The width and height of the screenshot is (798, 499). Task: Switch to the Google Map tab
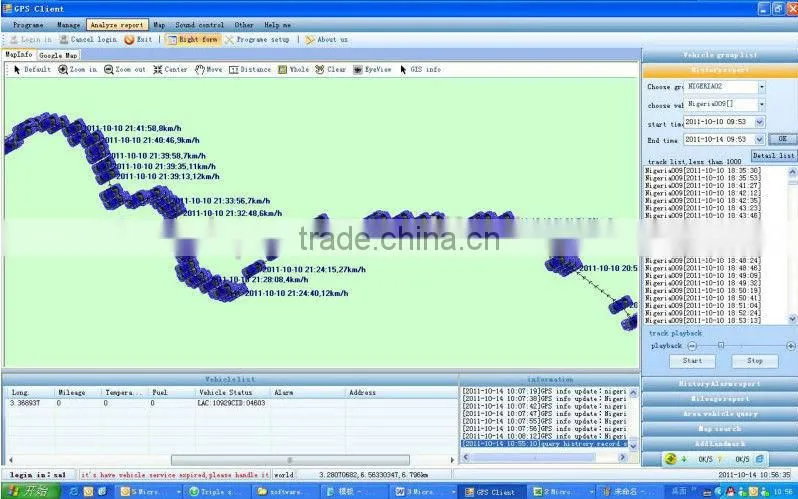(58, 55)
